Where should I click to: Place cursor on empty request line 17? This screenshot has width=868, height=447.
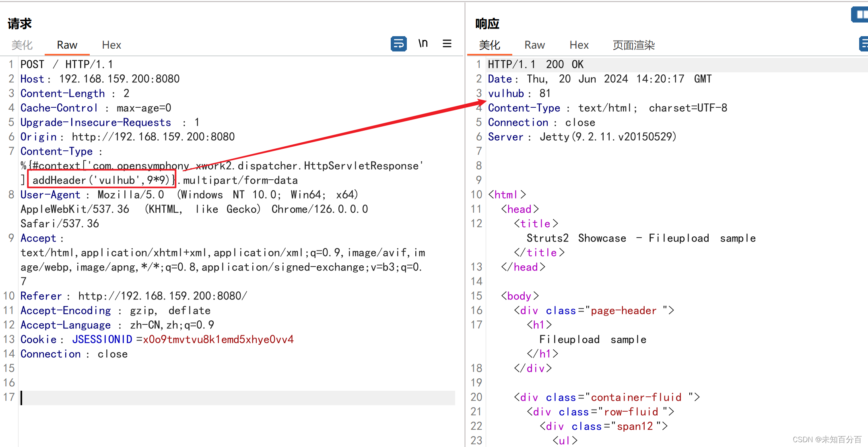coord(237,398)
